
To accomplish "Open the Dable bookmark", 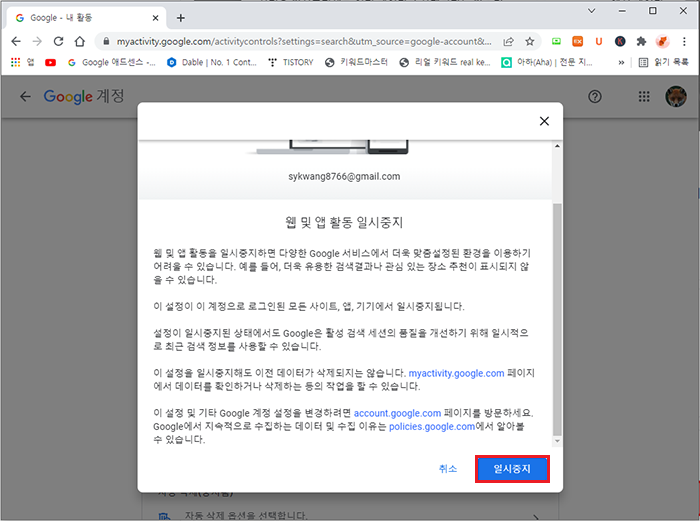I will [x=212, y=63].
